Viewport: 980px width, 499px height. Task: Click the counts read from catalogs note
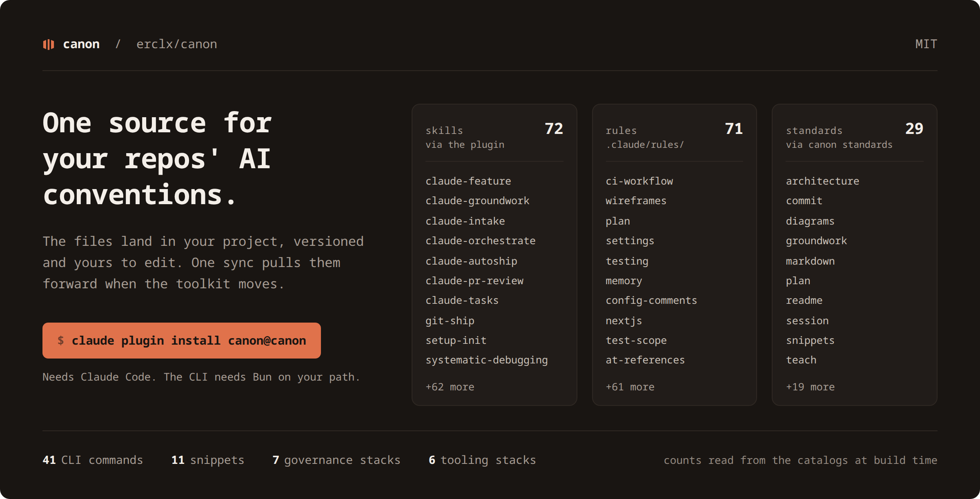click(x=800, y=460)
